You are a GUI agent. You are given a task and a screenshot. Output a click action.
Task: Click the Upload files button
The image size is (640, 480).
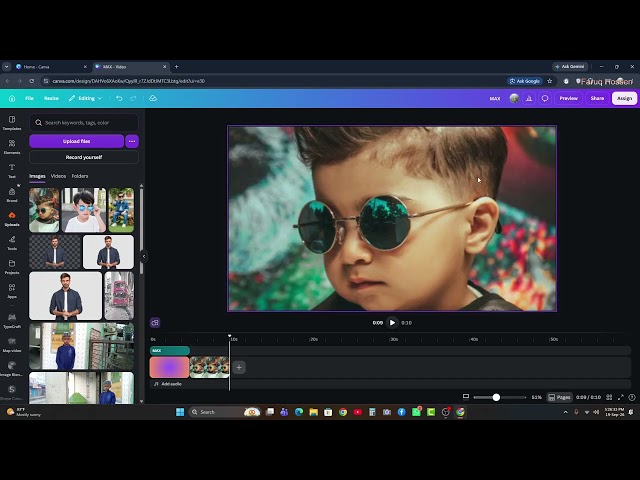coord(76,141)
